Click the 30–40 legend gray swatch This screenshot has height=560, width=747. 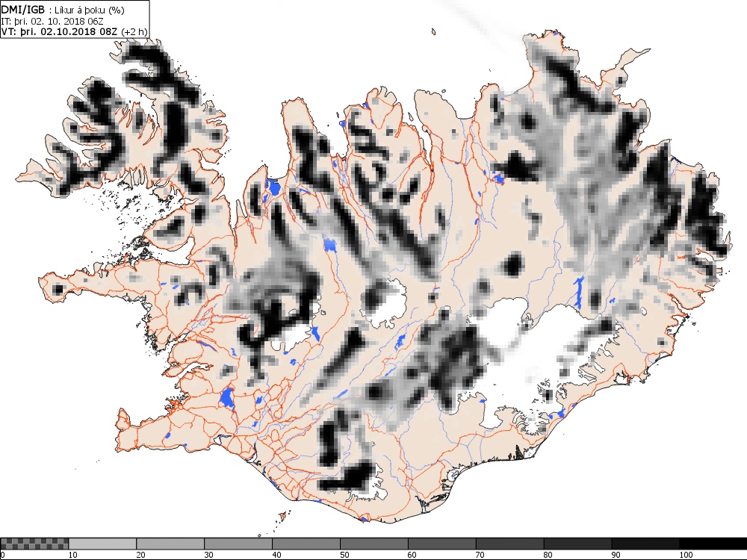(238, 544)
